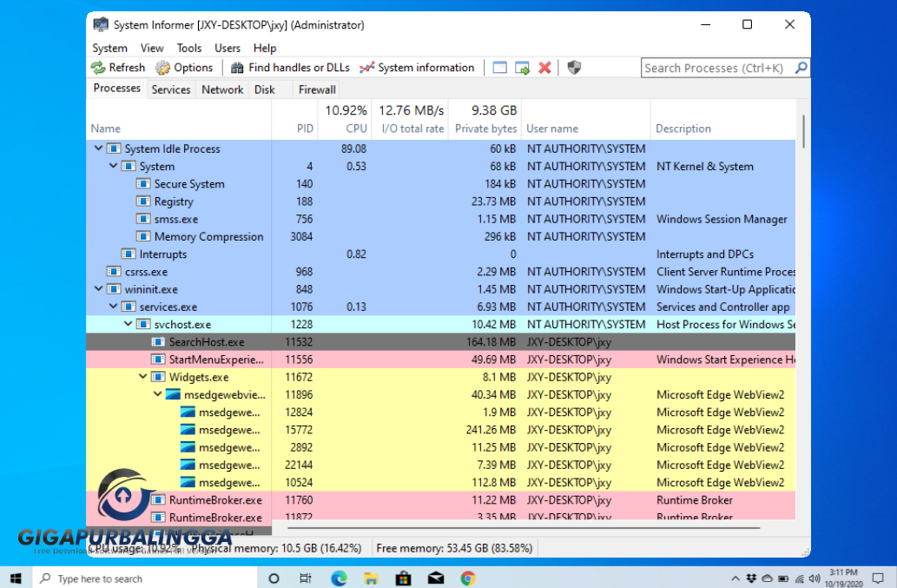Open the Users menu

228,48
